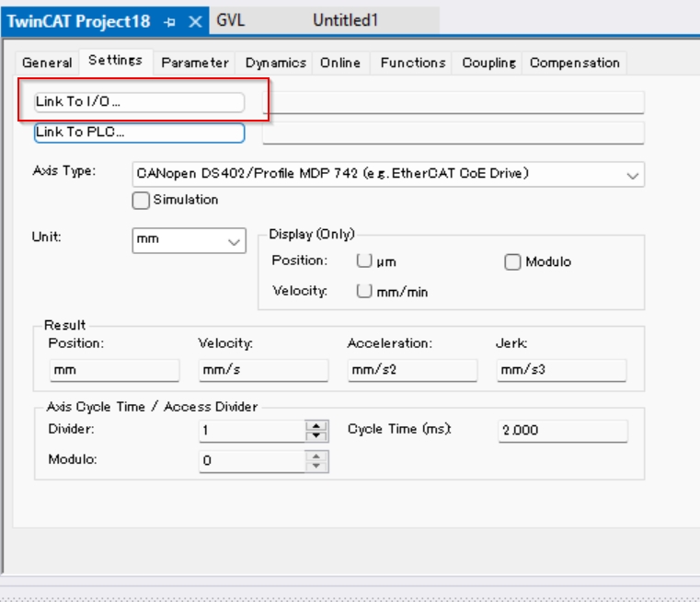
Task: Decrease the Divider with the down arrow
Action: (x=316, y=436)
